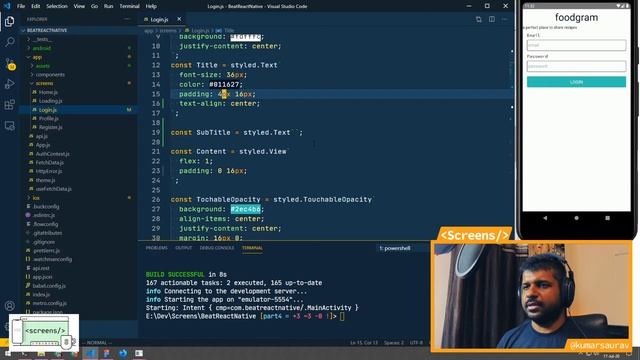Open the Terminal menu
This screenshot has width=640, height=360.
pyautogui.click(x=129, y=6)
